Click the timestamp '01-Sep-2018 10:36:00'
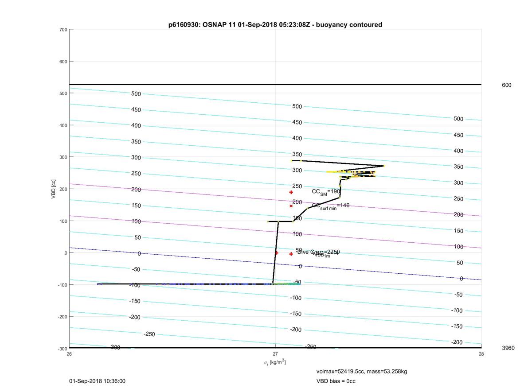Viewport: 532px width, 392px height. (97, 381)
